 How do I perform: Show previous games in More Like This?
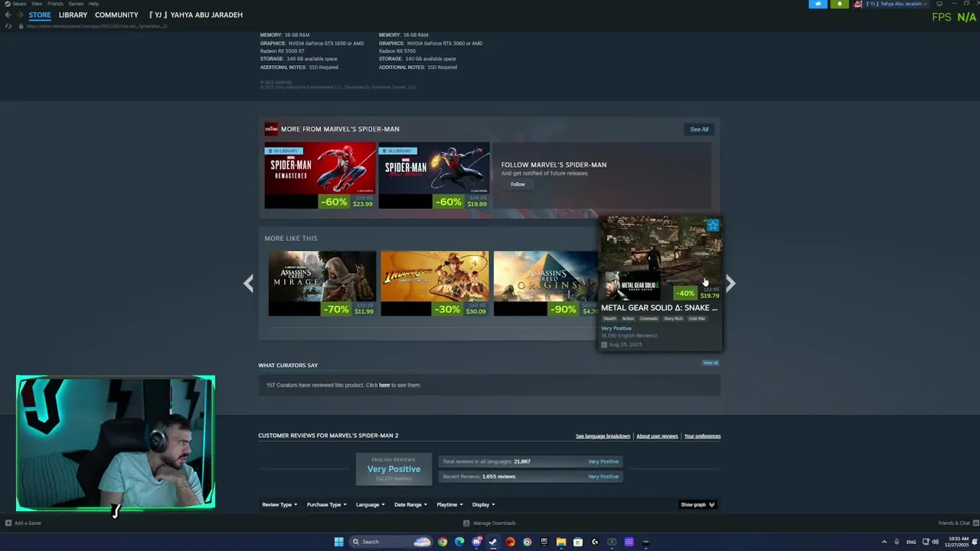[248, 284]
